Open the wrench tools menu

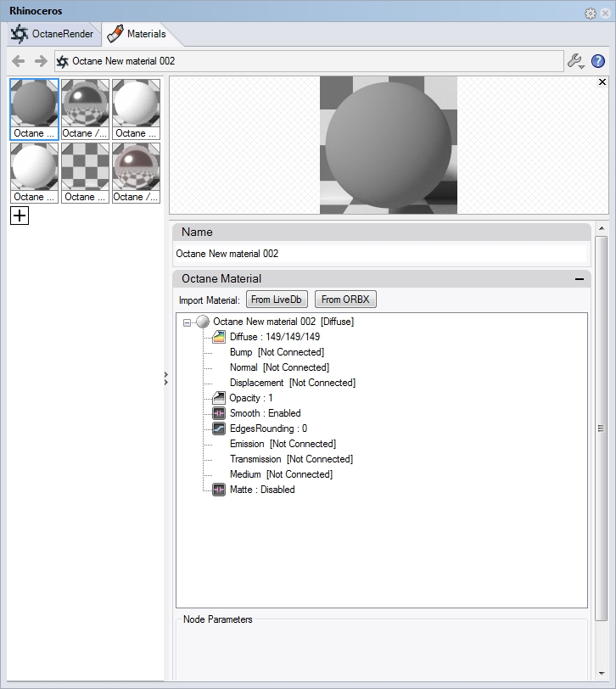pos(575,61)
